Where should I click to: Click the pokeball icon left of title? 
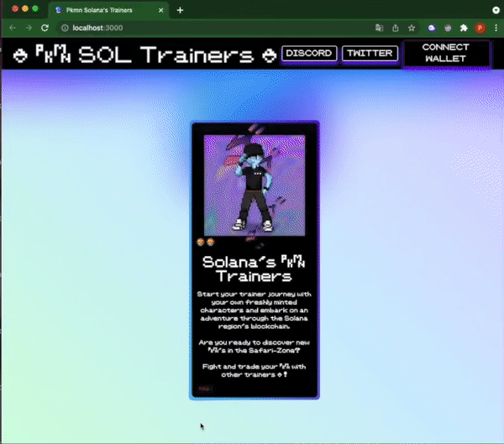tap(20, 55)
